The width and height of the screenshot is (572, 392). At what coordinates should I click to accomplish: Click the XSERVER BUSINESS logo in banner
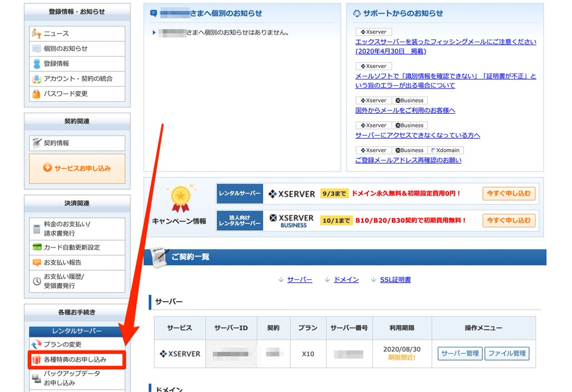[292, 221]
